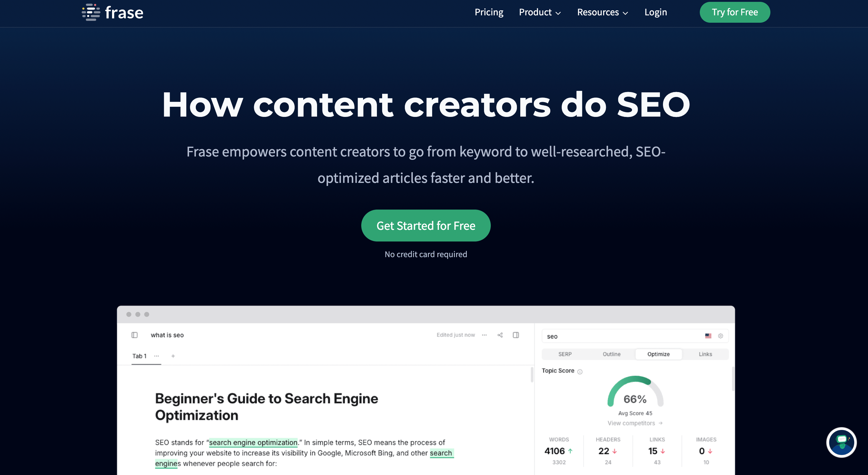868x475 pixels.
Task: Click the expand/fullscreen document icon
Action: 516,334
